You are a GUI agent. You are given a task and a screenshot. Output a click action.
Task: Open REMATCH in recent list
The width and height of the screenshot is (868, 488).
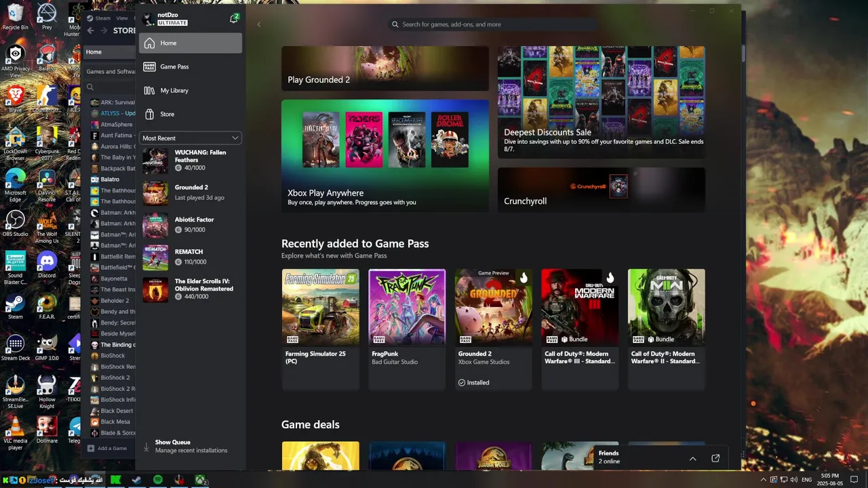pos(191,257)
